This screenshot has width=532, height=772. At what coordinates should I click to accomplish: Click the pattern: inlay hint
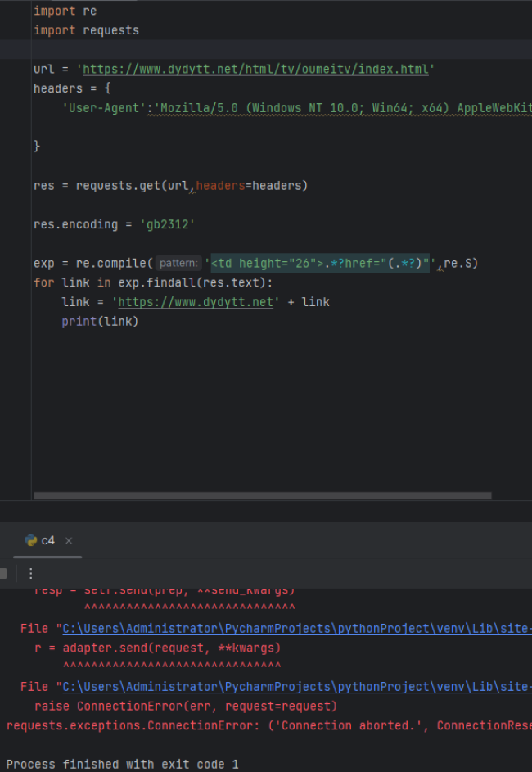pyautogui.click(x=178, y=264)
